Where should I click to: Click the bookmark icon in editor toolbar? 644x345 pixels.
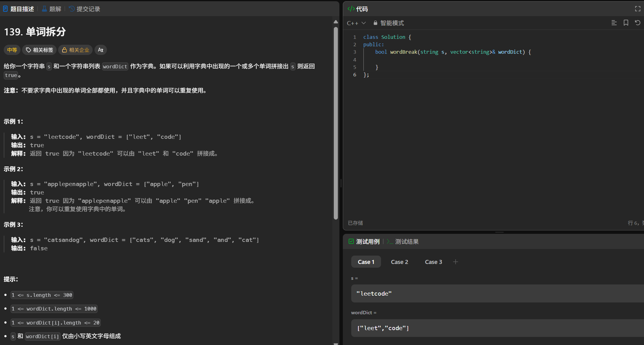point(626,23)
